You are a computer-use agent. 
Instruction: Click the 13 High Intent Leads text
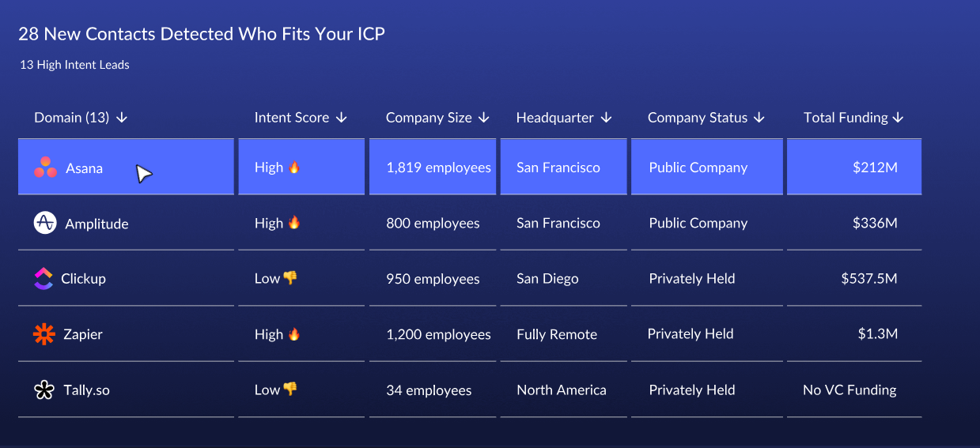coord(74,65)
